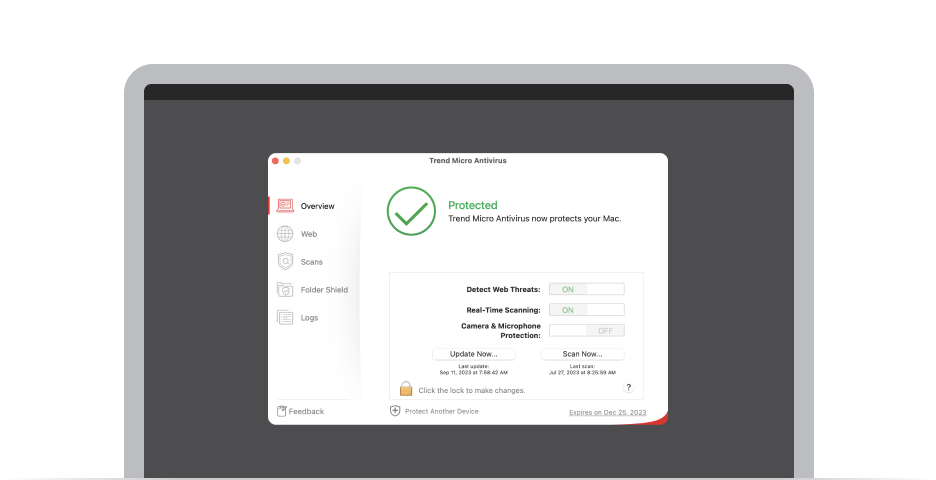Close the window with red button
936x480 pixels.
point(275,161)
